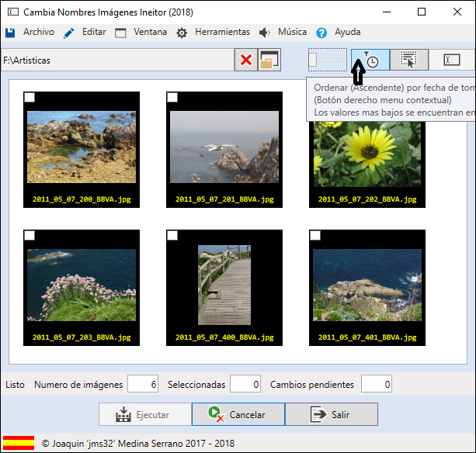Open the Ayuda menu
The height and width of the screenshot is (453, 476).
(x=348, y=32)
